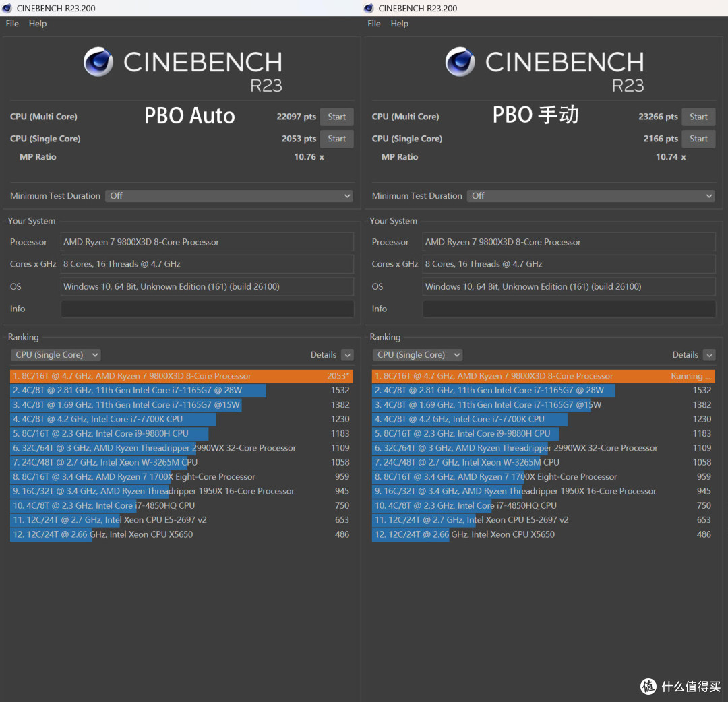Image resolution: width=728 pixels, height=702 pixels.
Task: Start CPU Single Core test in left window
Action: click(336, 139)
